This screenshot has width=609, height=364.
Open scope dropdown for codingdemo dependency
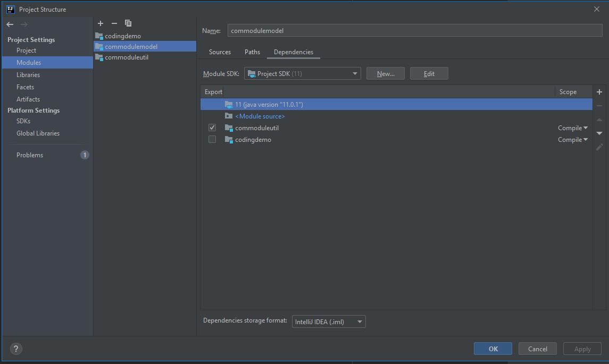pyautogui.click(x=572, y=139)
